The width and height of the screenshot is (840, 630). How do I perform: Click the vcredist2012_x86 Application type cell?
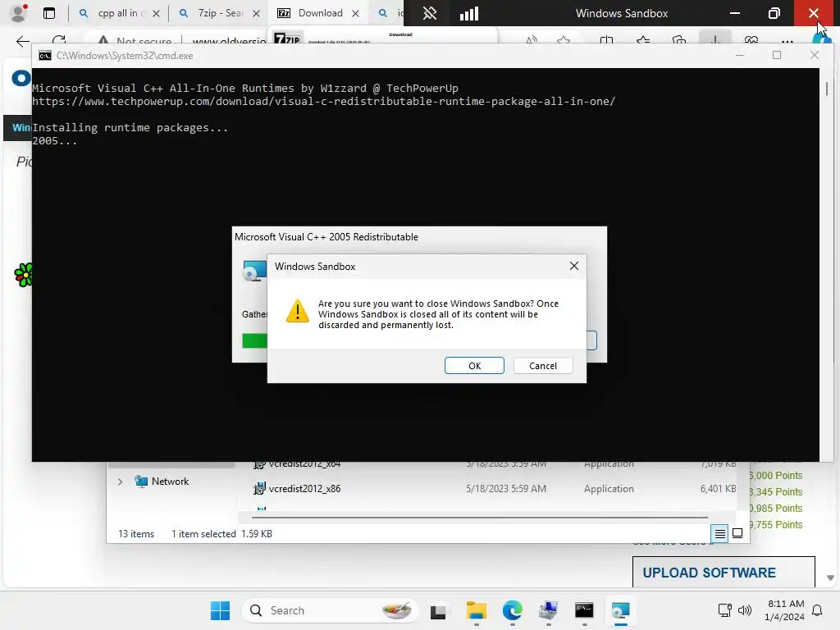pyautogui.click(x=609, y=489)
